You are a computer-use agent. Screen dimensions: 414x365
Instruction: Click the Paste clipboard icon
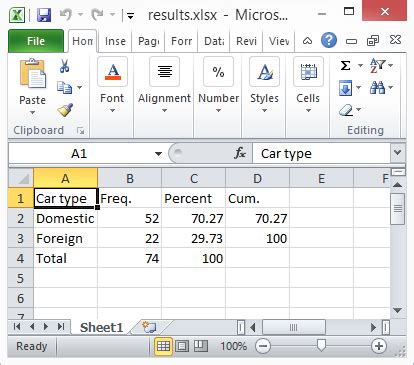click(32, 73)
